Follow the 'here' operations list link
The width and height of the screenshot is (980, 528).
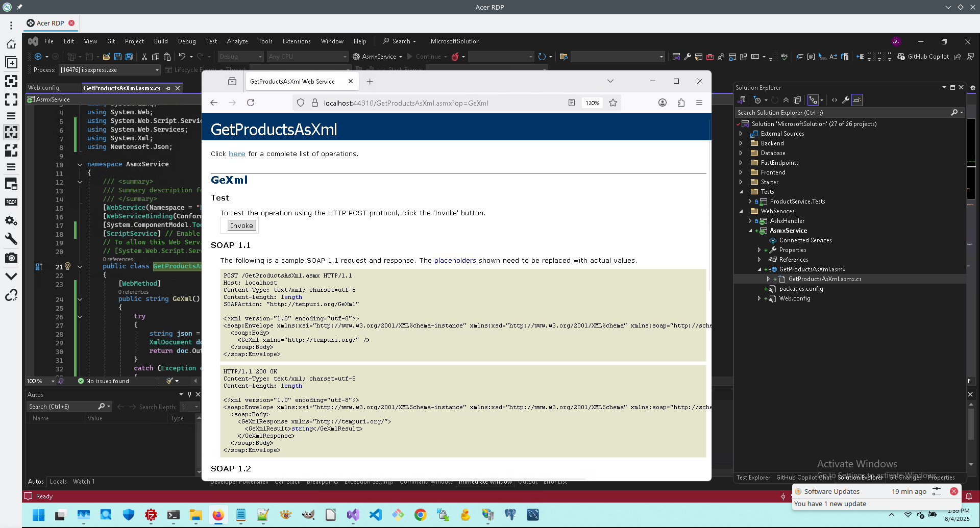click(237, 154)
